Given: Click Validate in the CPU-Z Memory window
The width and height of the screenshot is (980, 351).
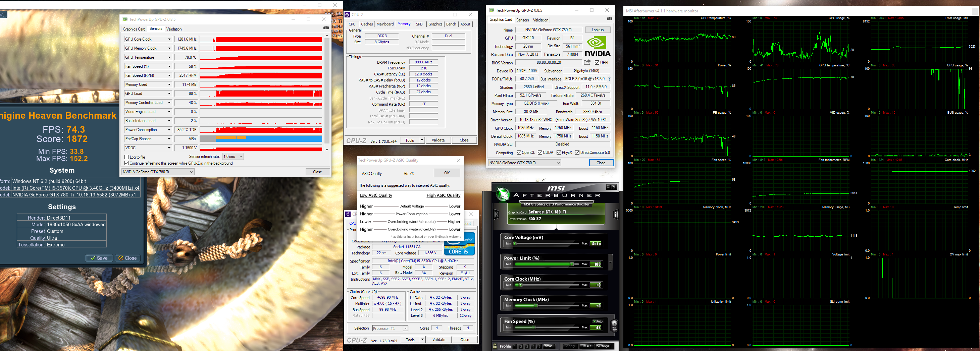Looking at the screenshot, I should point(438,140).
